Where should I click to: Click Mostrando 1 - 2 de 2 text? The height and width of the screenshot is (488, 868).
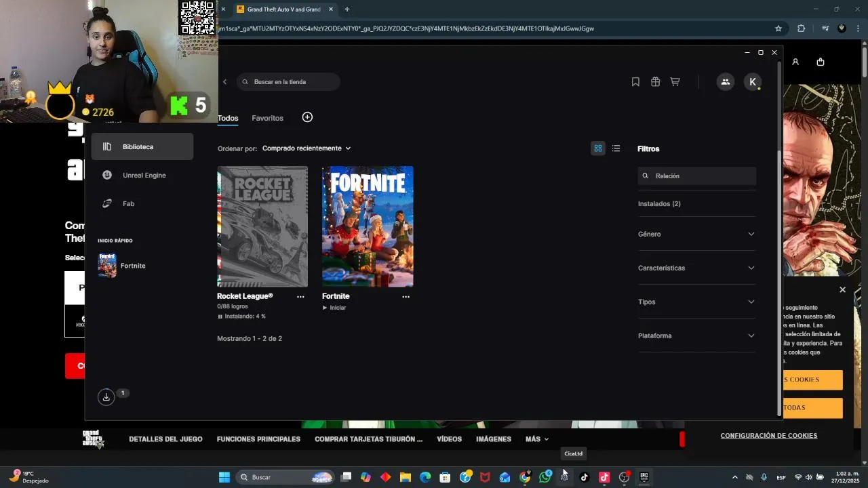click(x=250, y=338)
